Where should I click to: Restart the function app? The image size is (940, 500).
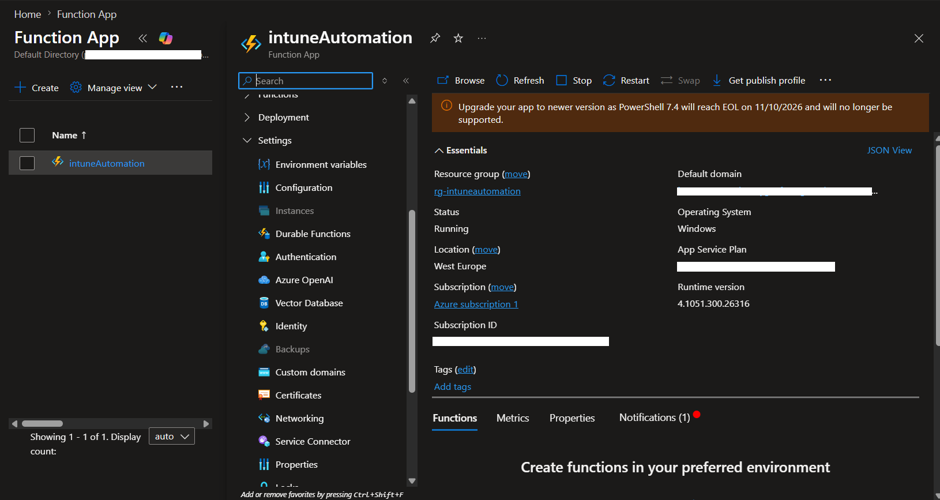tap(626, 80)
